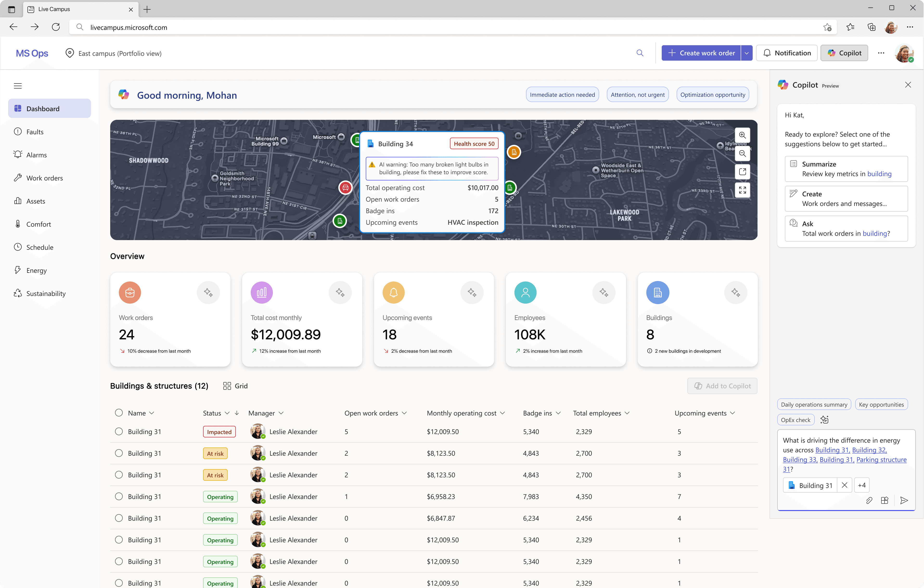Click the Immediate action needed chip
924x588 pixels.
pyautogui.click(x=562, y=95)
